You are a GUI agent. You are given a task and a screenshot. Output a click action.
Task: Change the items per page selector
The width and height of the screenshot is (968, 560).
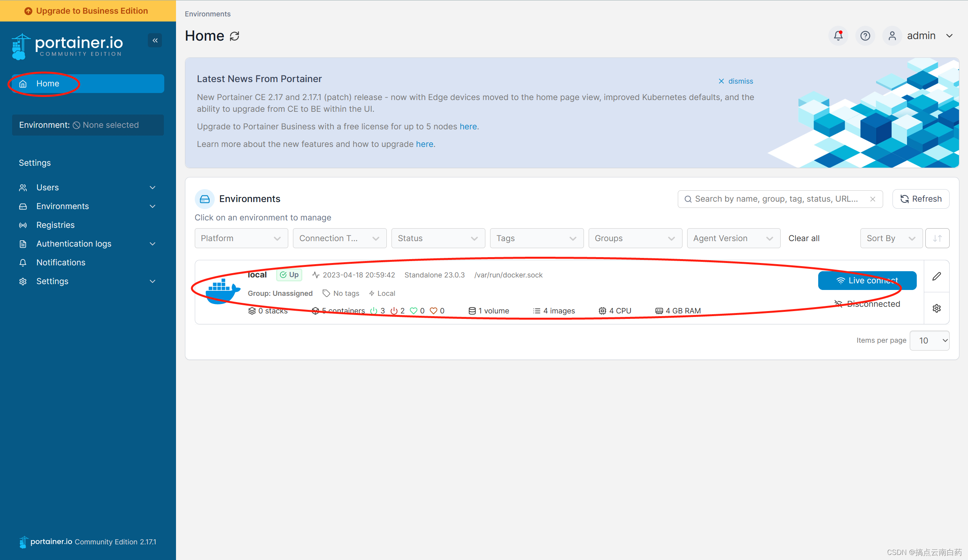tap(930, 340)
